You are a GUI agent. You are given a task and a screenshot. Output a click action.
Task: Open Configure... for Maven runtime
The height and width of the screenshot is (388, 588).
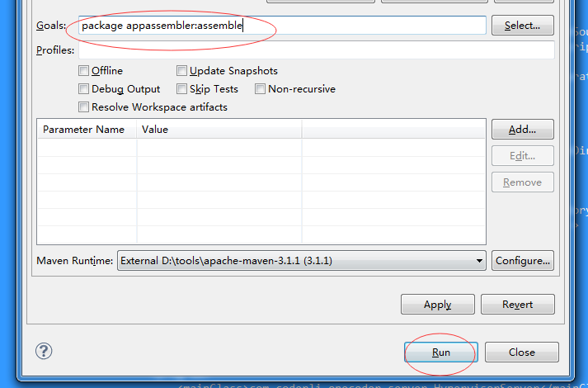(522, 261)
